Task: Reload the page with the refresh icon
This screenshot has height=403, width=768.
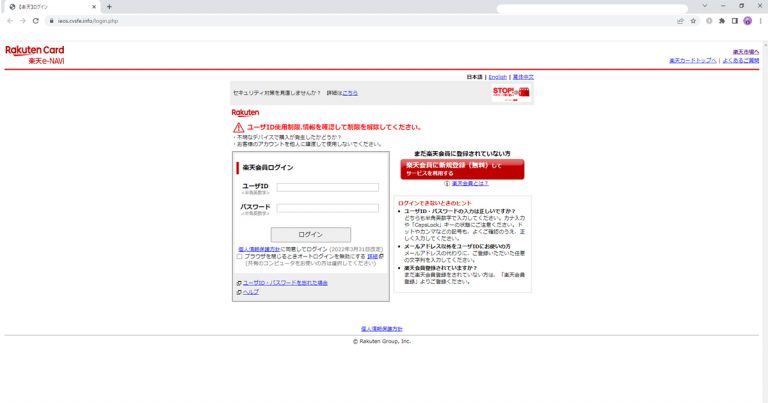Action: point(36,21)
